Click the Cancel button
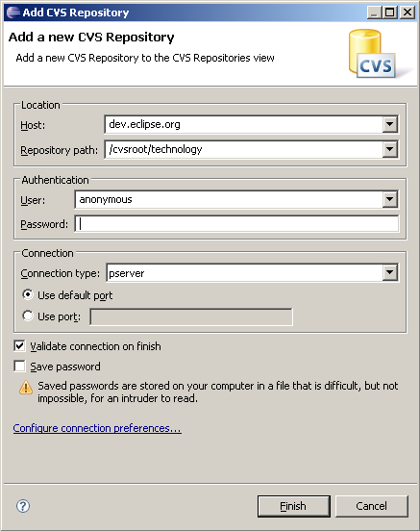The image size is (420, 531). tap(372, 506)
